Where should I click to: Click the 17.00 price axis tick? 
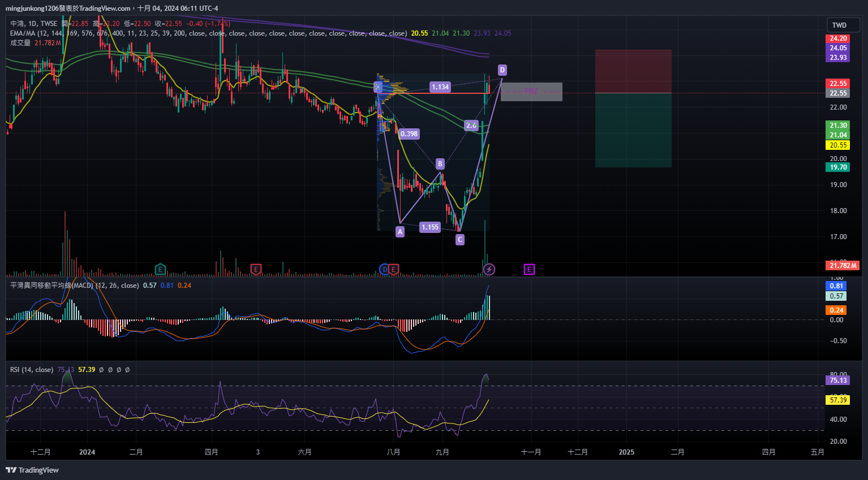click(838, 237)
